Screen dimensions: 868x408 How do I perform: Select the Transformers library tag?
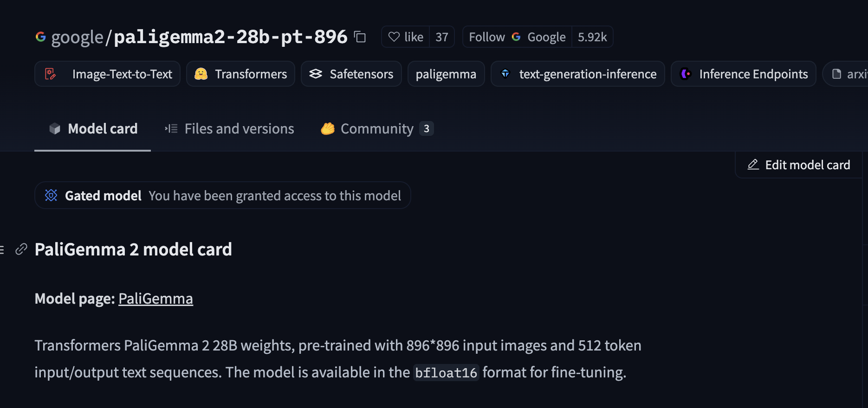click(241, 74)
